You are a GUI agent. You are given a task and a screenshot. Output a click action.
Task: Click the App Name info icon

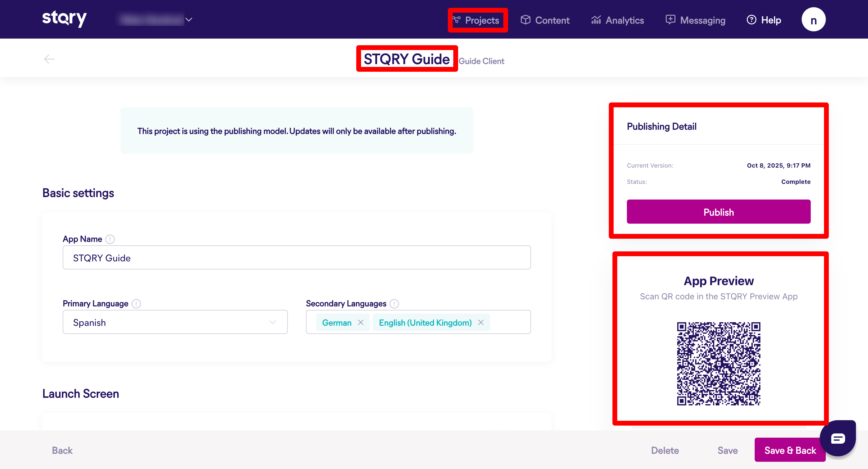[x=110, y=239]
